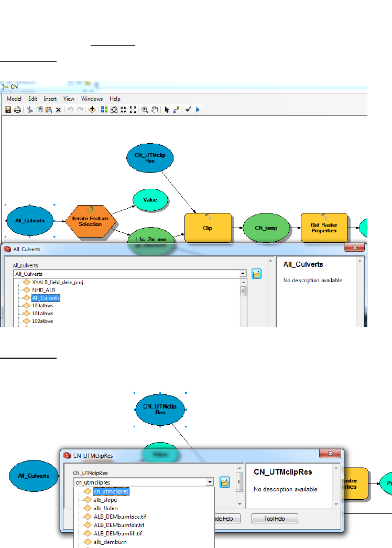
Task: Click the Hide Help button
Action: click(x=227, y=519)
